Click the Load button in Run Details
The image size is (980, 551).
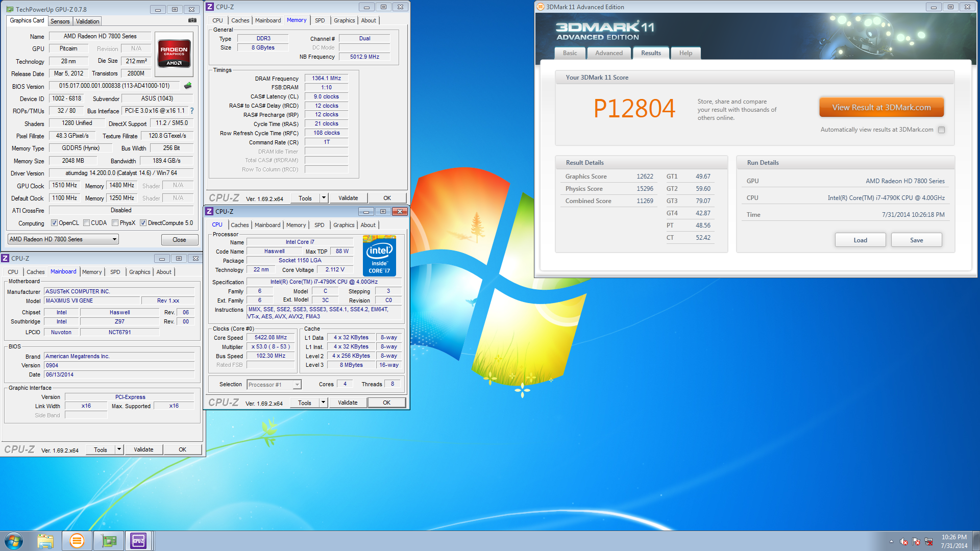tap(861, 240)
